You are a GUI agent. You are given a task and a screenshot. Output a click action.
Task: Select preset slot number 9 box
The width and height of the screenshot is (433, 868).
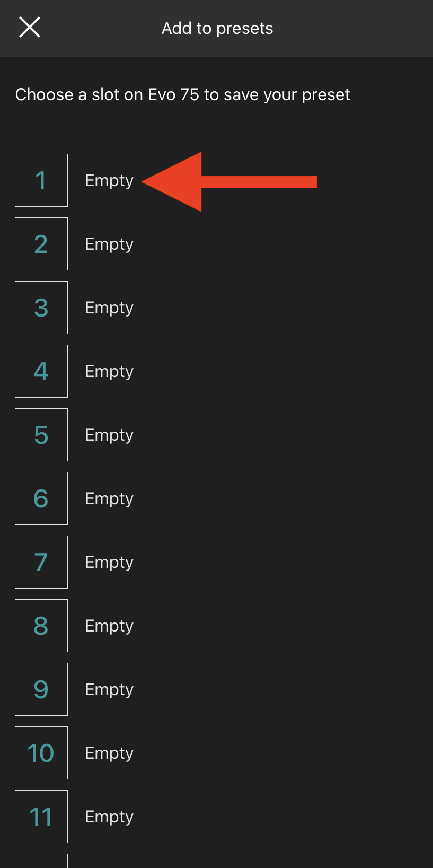click(41, 689)
